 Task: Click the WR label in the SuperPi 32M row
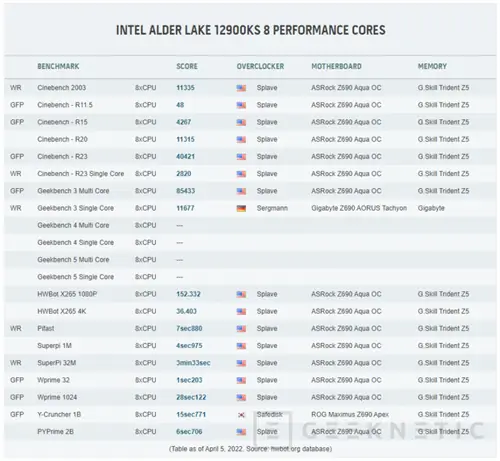[x=16, y=363]
